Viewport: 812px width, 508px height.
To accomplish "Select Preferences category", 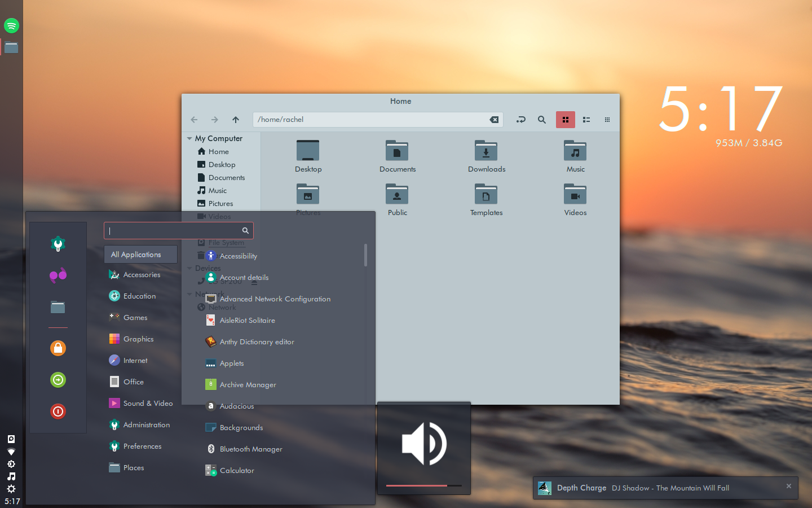I will click(x=140, y=446).
